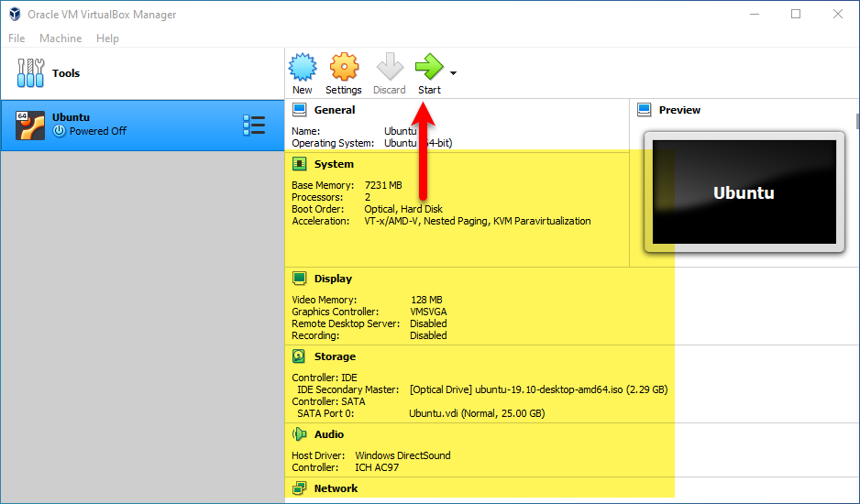Screen dimensions: 860x504
Task: Click the Ubuntu OS logo icon
Action: click(x=30, y=126)
